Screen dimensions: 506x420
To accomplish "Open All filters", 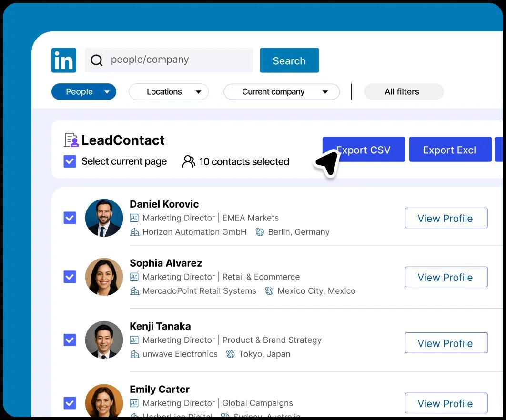I will [x=404, y=92].
